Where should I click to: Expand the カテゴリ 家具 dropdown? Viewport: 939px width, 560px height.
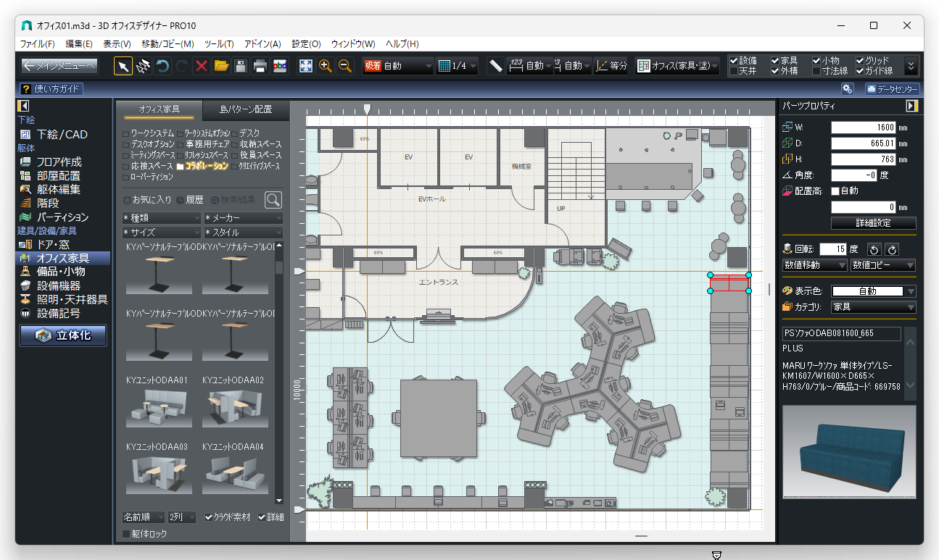874,307
